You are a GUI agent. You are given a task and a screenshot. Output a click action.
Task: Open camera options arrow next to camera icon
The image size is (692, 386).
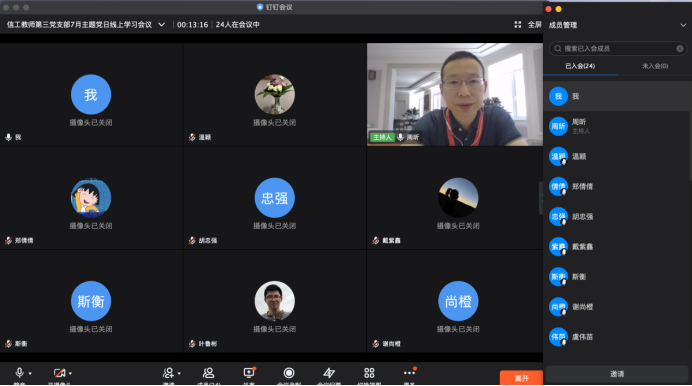[70, 374]
